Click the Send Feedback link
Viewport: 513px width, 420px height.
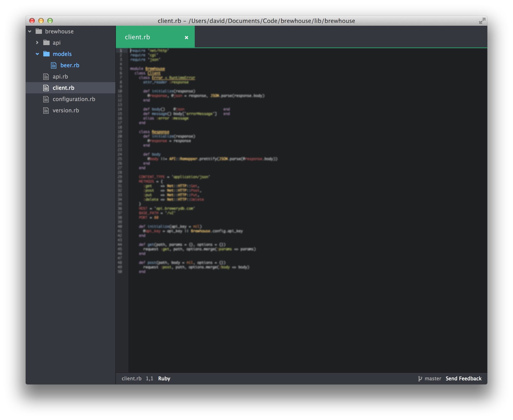coord(463,379)
